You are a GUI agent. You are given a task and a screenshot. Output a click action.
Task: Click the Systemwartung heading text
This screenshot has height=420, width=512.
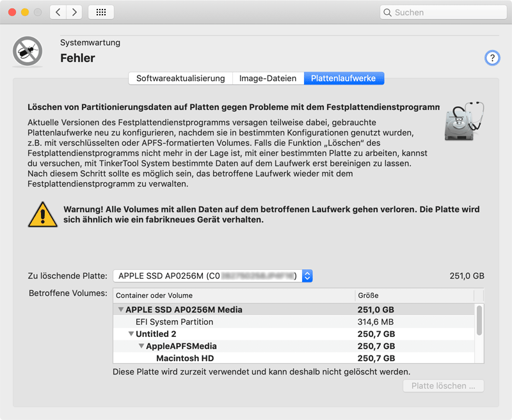click(x=90, y=43)
